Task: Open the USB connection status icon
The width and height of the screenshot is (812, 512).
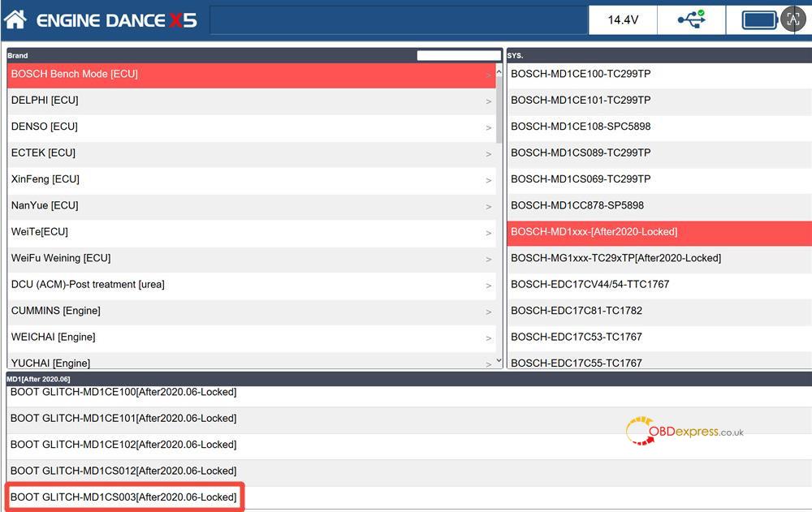Action: click(691, 19)
